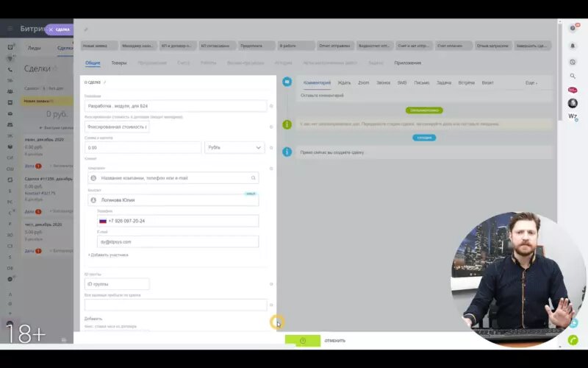Click the Фиксированная стоимость field
The height and width of the screenshot is (368, 588).
tap(117, 127)
